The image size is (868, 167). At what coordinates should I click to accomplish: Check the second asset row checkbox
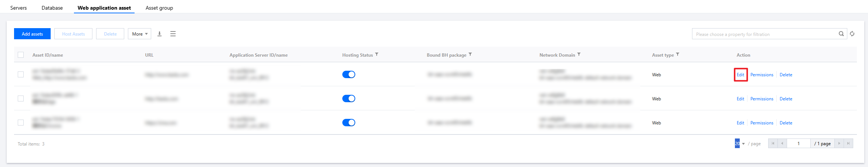click(21, 98)
